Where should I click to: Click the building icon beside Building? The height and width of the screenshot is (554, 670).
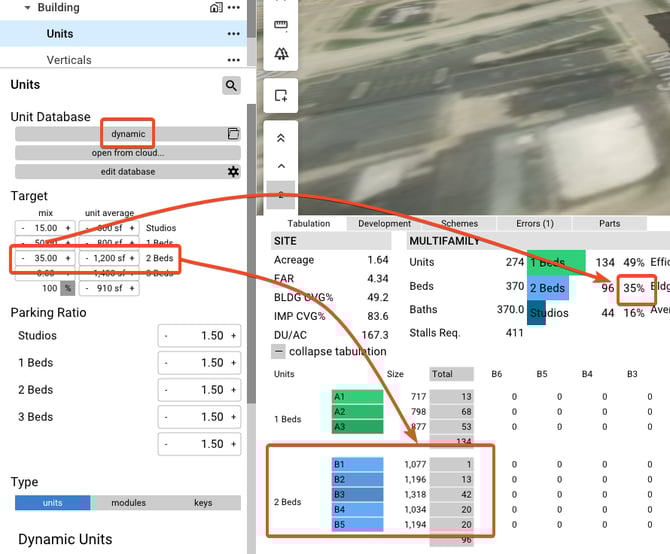(x=216, y=8)
